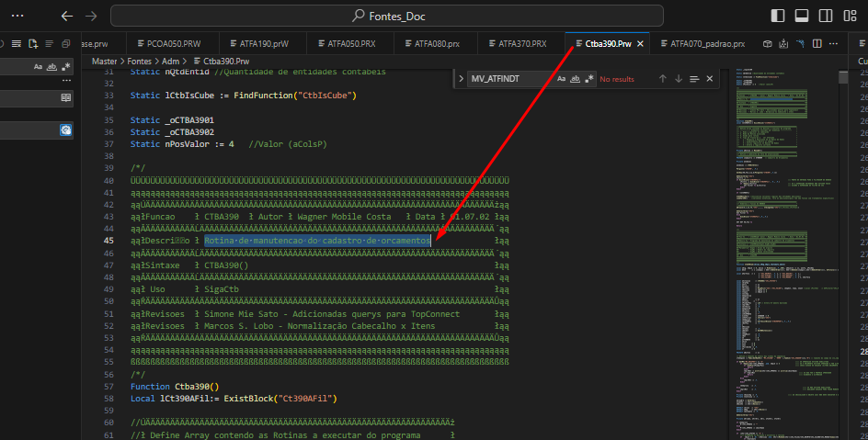Click the vertical scrollbar thumb of the editor
868x440 pixels.
pos(843,77)
